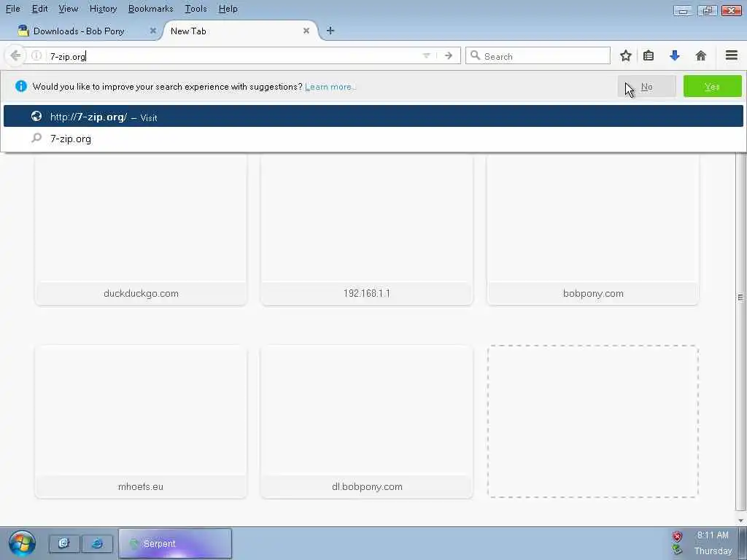Viewport: 747px width, 560px height.
Task: Click the 8:11 AM Thursday clock
Action: point(713,542)
